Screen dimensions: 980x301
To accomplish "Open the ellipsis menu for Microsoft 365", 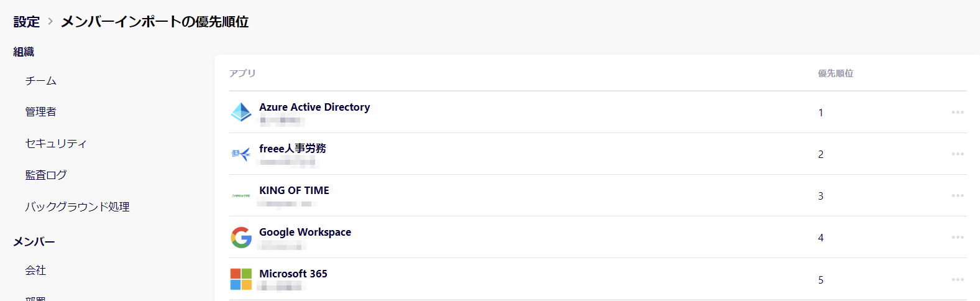I will point(958,280).
